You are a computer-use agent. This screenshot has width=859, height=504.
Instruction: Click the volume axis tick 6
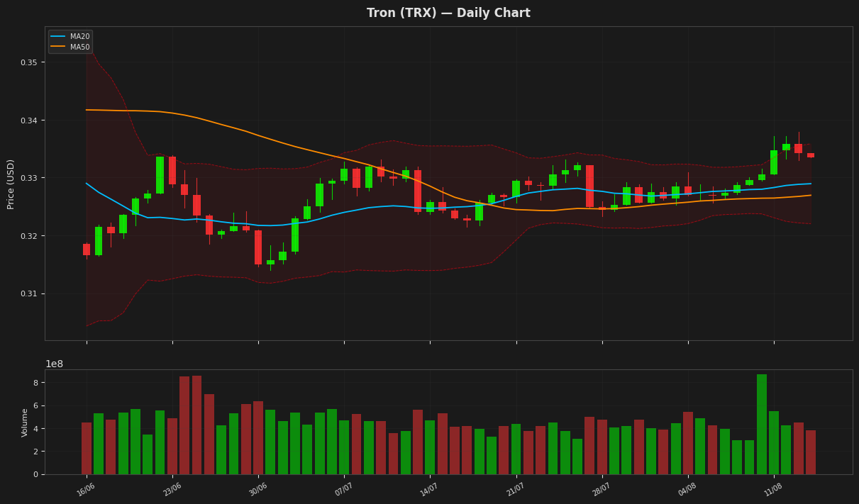pyautogui.click(x=35, y=406)
